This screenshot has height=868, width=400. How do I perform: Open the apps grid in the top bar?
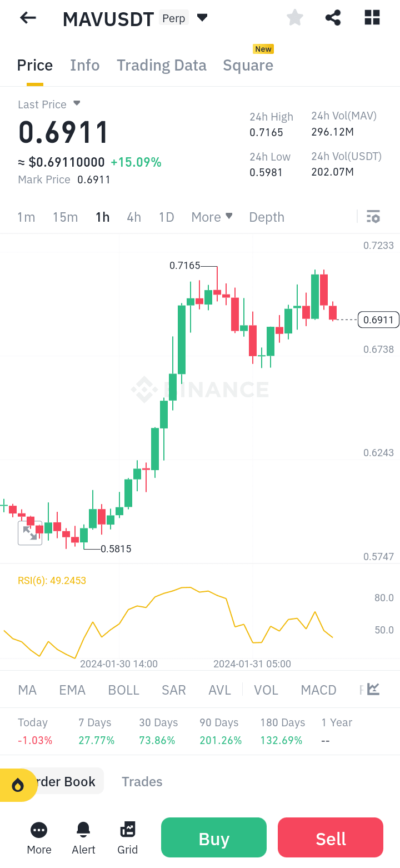pyautogui.click(x=371, y=17)
